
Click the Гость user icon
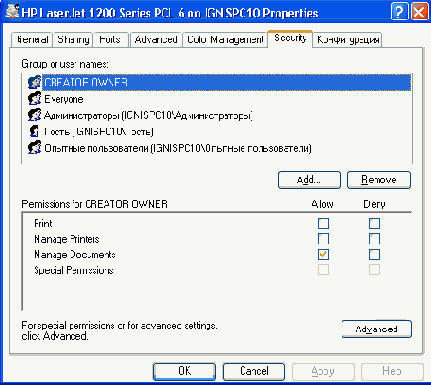(x=34, y=131)
